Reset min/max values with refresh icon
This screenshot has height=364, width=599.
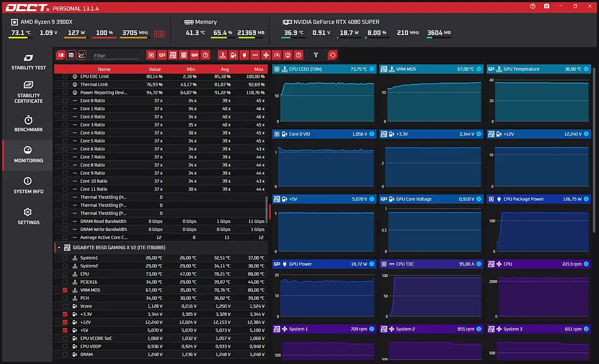pyautogui.click(x=332, y=55)
